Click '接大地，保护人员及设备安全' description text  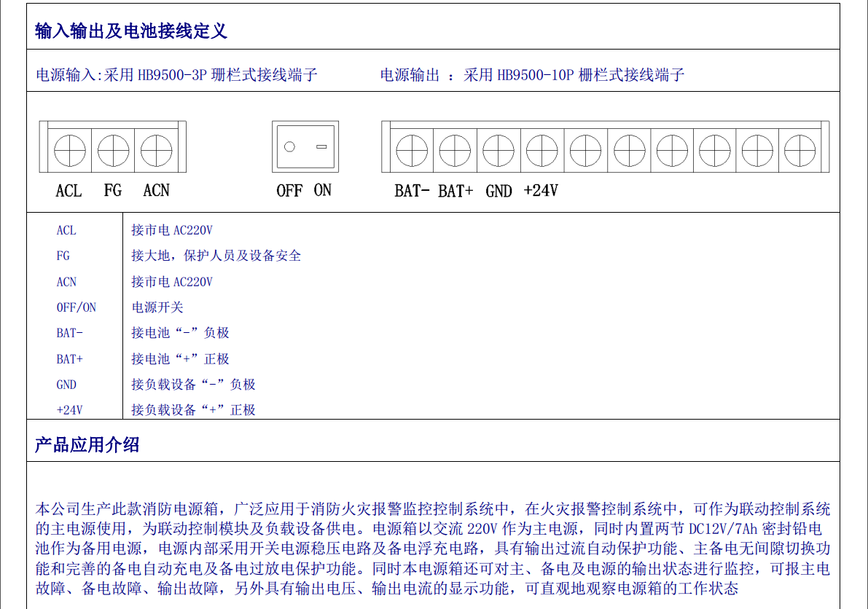point(216,256)
